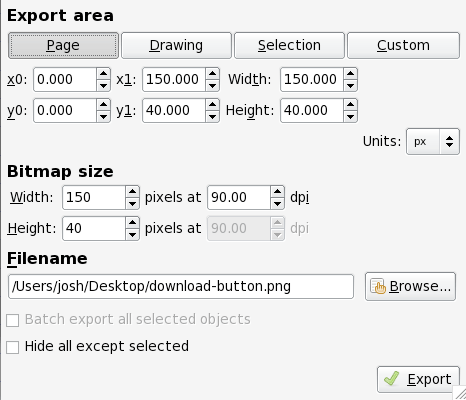Open the Browse file dialog
This screenshot has width=466, height=400.
coord(410,286)
